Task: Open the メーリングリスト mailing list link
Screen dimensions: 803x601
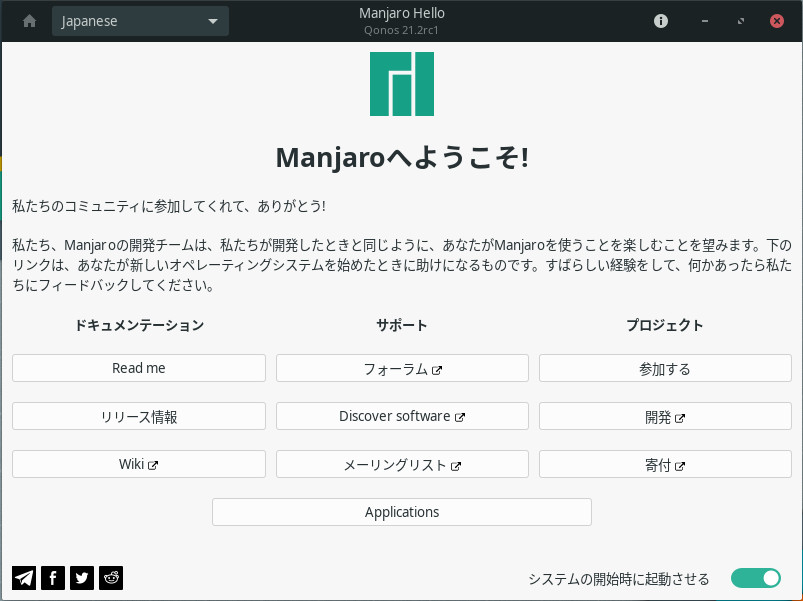Action: (x=402, y=464)
